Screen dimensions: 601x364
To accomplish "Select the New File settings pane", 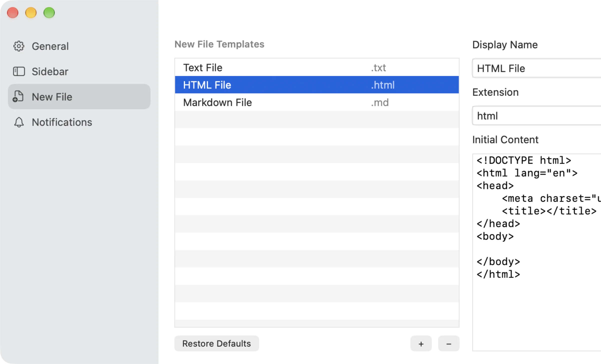I will [x=79, y=97].
